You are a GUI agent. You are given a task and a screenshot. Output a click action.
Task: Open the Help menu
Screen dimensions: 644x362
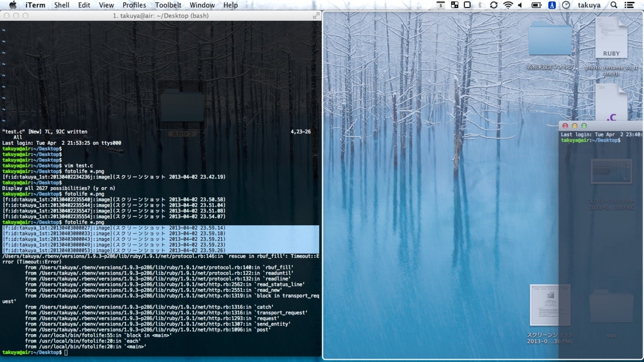(231, 5)
